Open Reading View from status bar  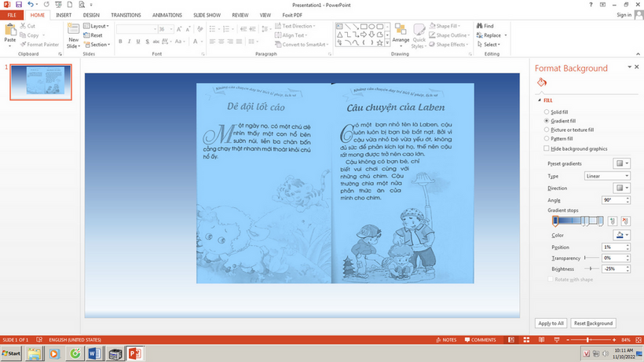[x=541, y=340]
